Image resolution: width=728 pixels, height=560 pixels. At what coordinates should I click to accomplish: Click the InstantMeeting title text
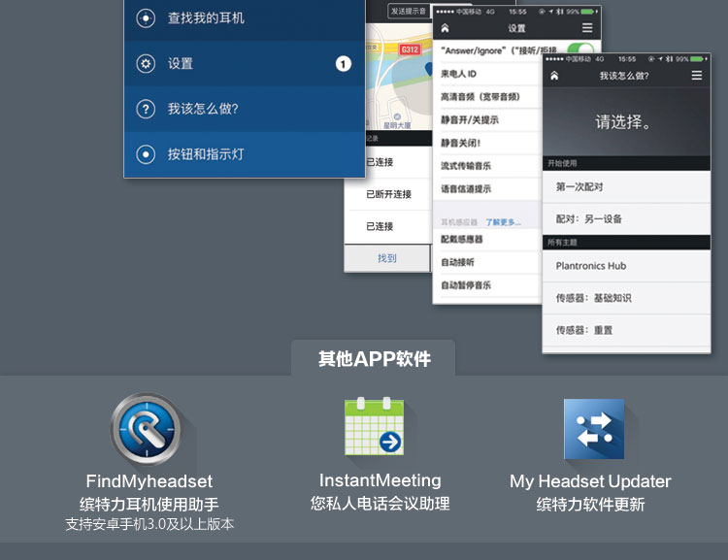pos(380,480)
